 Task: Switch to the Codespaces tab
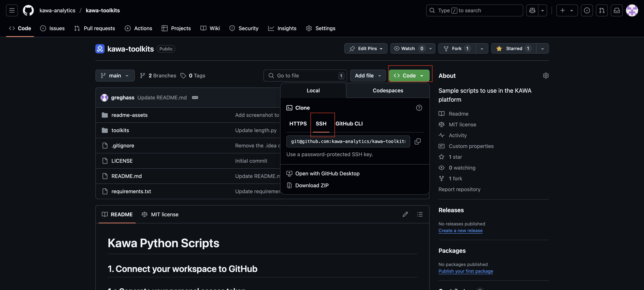(x=388, y=91)
